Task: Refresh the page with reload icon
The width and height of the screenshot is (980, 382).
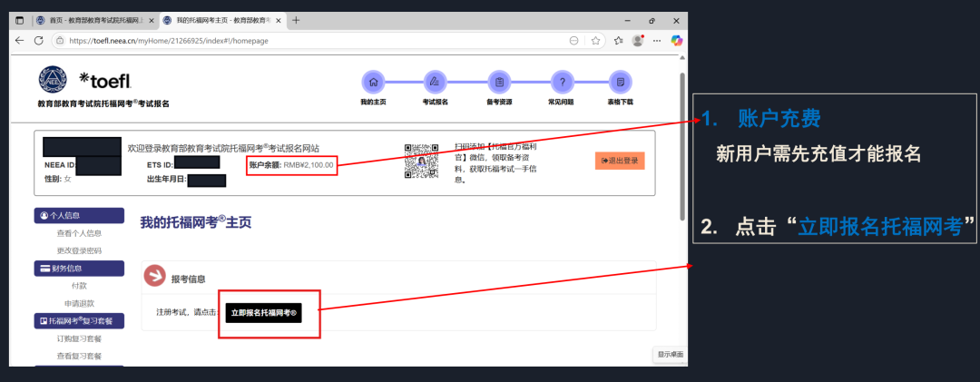Action: (39, 40)
